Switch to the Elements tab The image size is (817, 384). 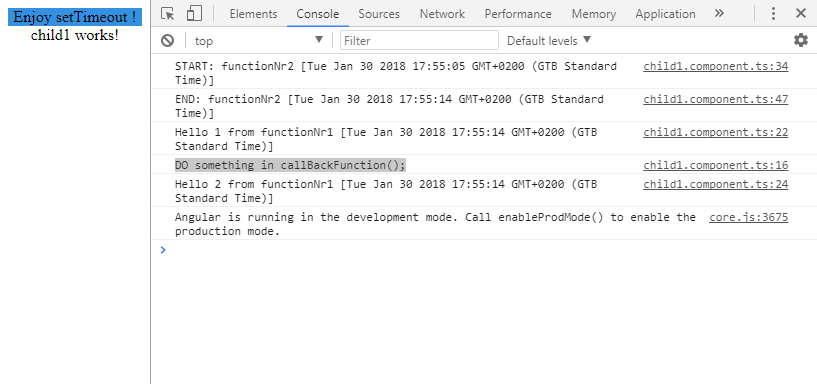[253, 14]
